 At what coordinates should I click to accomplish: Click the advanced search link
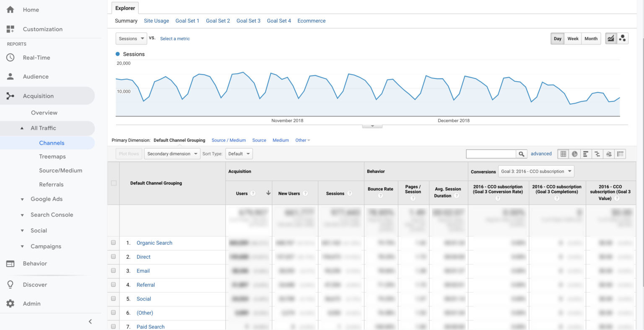coord(541,153)
